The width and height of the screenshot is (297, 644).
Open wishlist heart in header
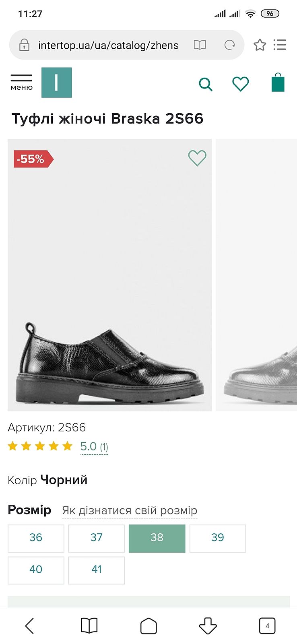(241, 84)
